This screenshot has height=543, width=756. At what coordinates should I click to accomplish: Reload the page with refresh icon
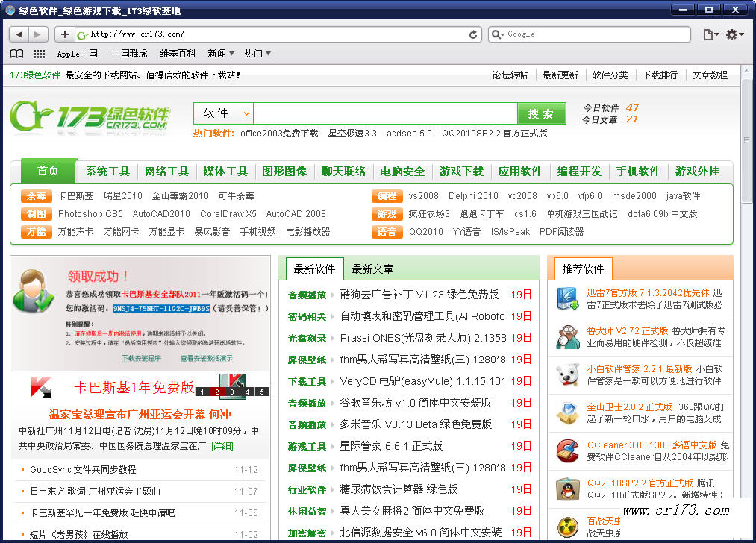(x=473, y=34)
